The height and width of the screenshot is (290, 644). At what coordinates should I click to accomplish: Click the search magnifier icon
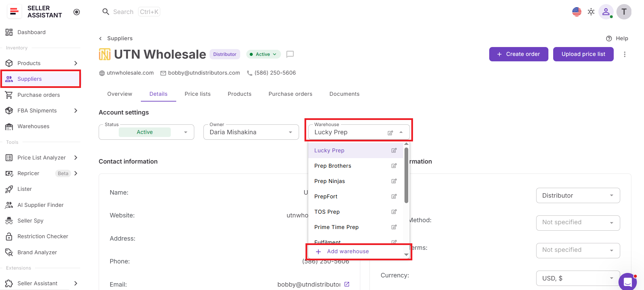click(x=106, y=12)
